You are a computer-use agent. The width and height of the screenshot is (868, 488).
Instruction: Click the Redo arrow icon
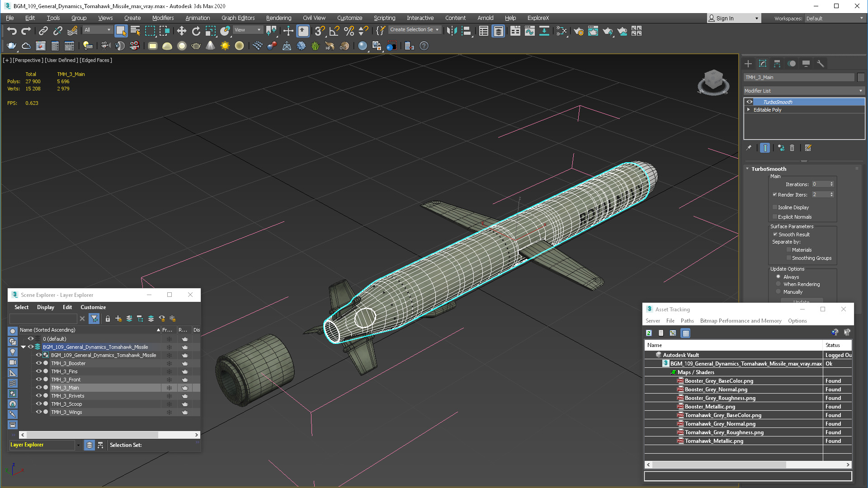click(26, 31)
